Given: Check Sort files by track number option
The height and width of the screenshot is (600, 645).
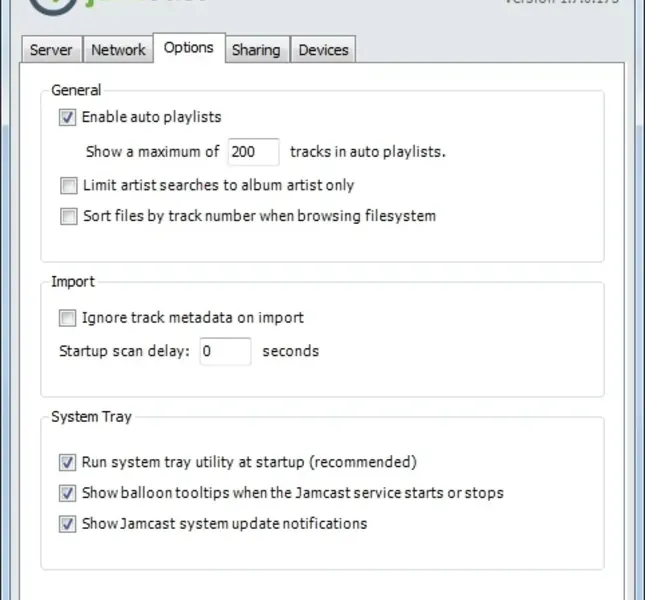Looking at the screenshot, I should (68, 216).
